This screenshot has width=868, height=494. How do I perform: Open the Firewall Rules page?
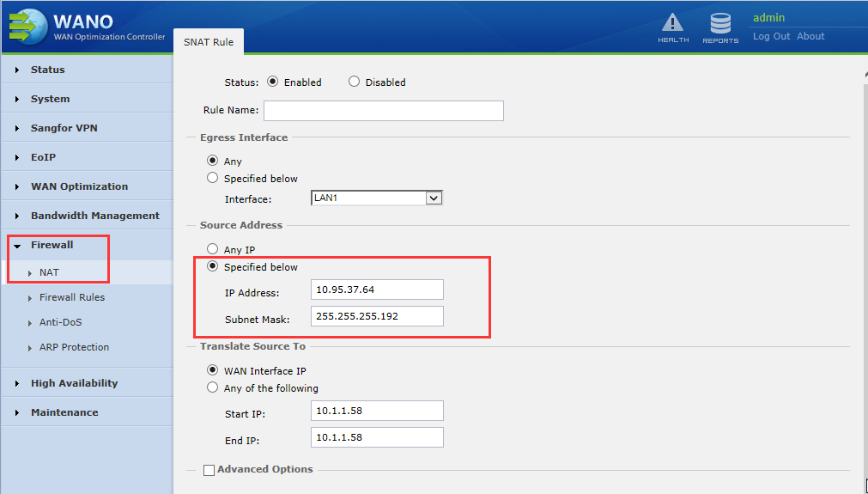pos(72,297)
